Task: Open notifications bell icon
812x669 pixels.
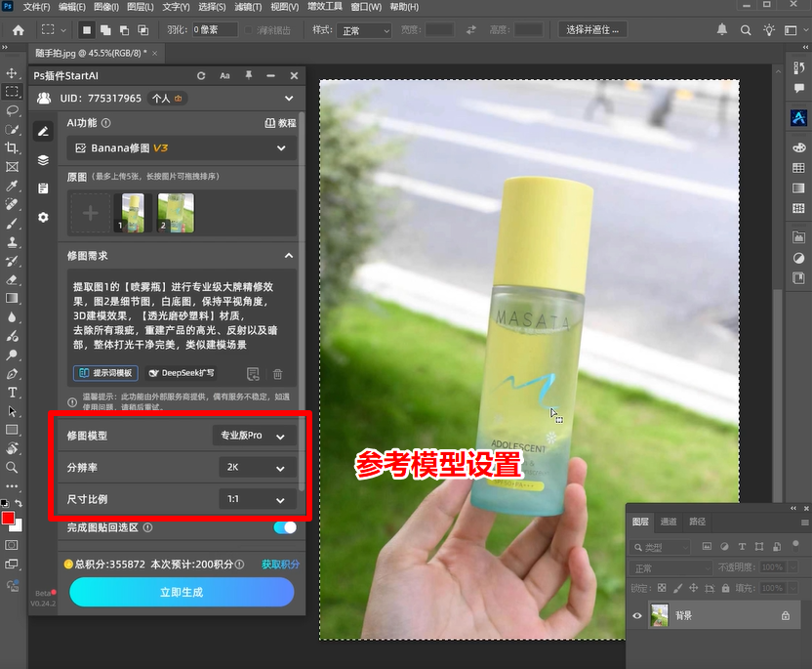Action: pyautogui.click(x=722, y=30)
